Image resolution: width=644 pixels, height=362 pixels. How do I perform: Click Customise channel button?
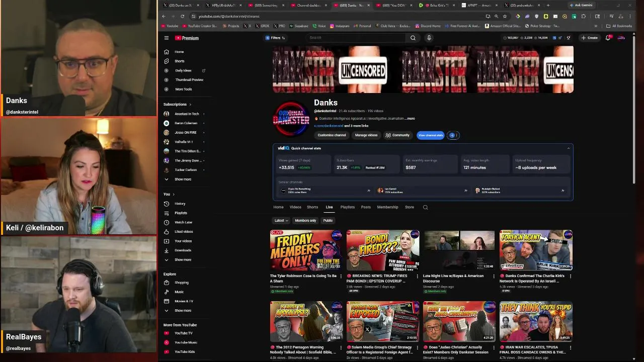click(332, 135)
